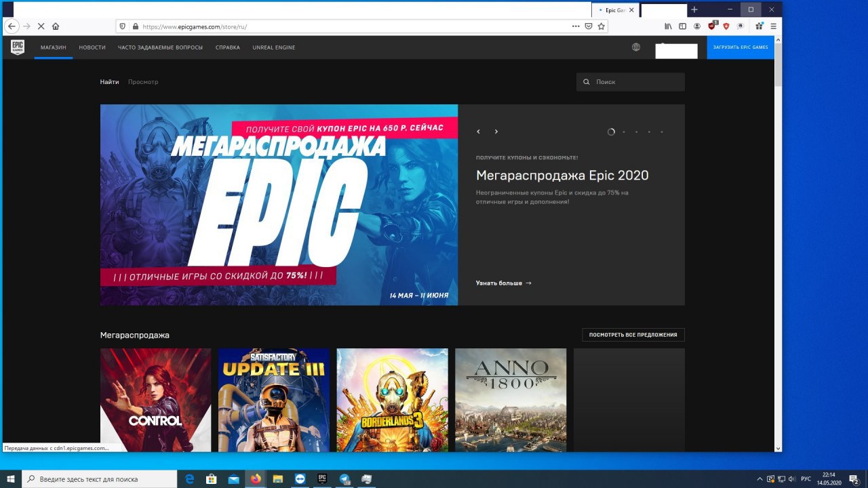Open the language globe selector

coord(635,47)
